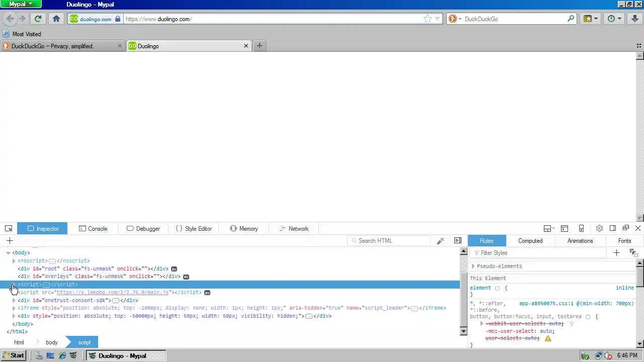The width and height of the screenshot is (644, 362).
Task: Click the ev badge on overlays div
Action: [186, 277]
